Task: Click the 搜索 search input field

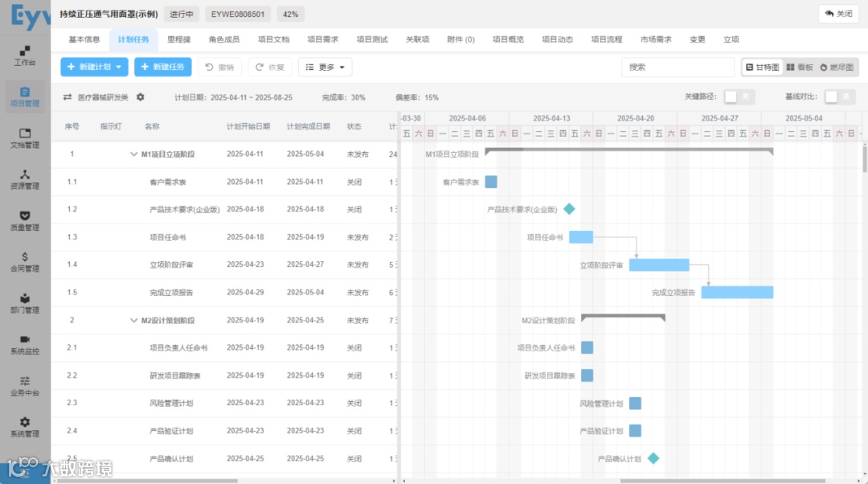Action: click(x=678, y=67)
